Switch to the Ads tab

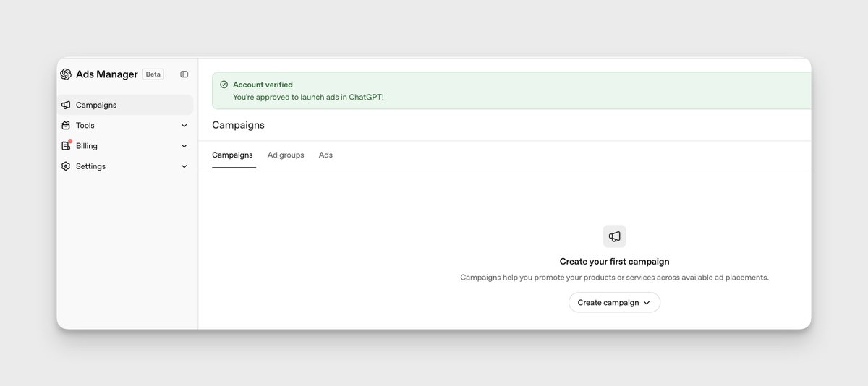325,155
